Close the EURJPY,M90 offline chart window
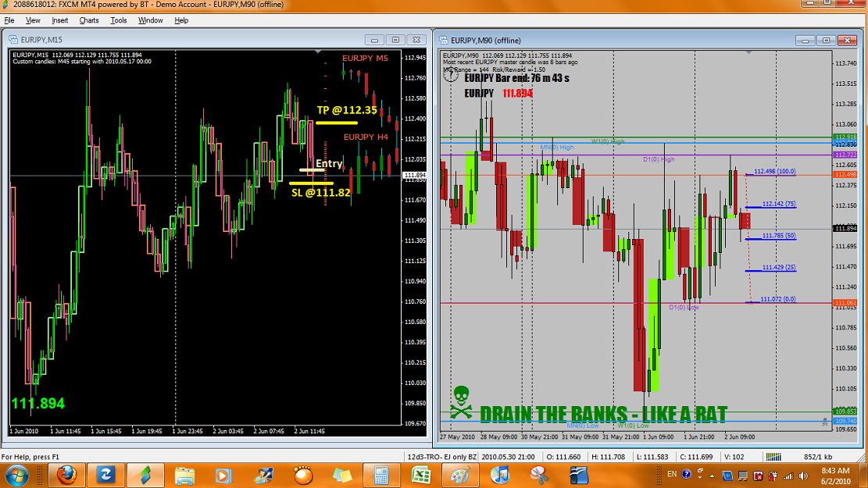This screenshot has height=488, width=868. 847,41
